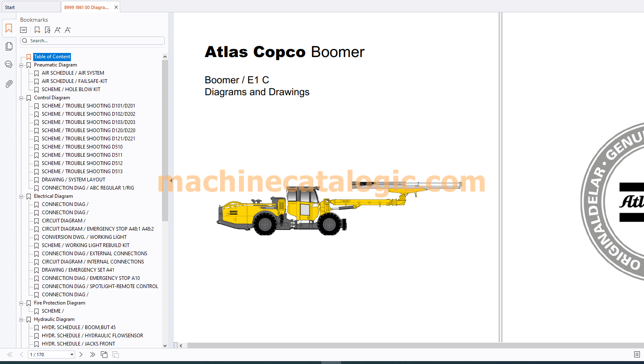This screenshot has height=364, width=644.
Task: Open DRAWING / SYSTEM LAYOUT bookmark
Action: (73, 180)
